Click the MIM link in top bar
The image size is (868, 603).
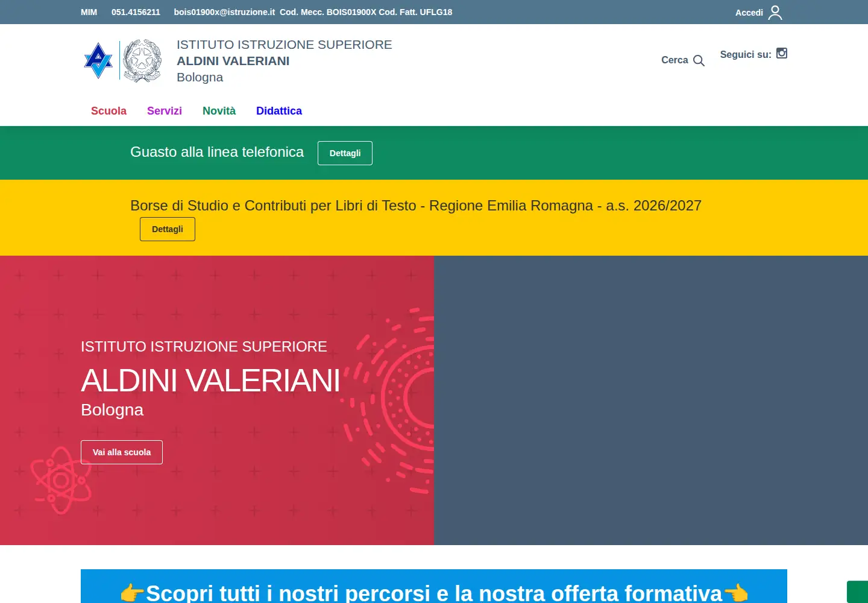89,12
